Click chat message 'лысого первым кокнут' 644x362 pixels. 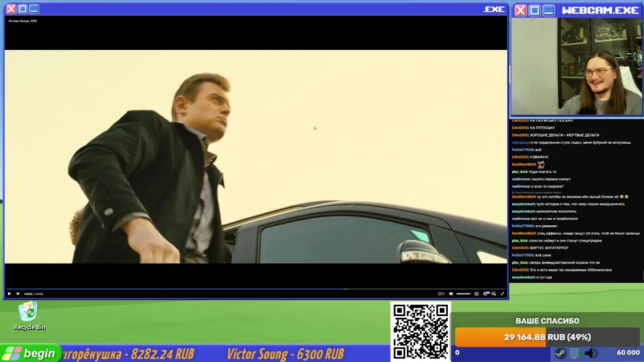pos(551,179)
